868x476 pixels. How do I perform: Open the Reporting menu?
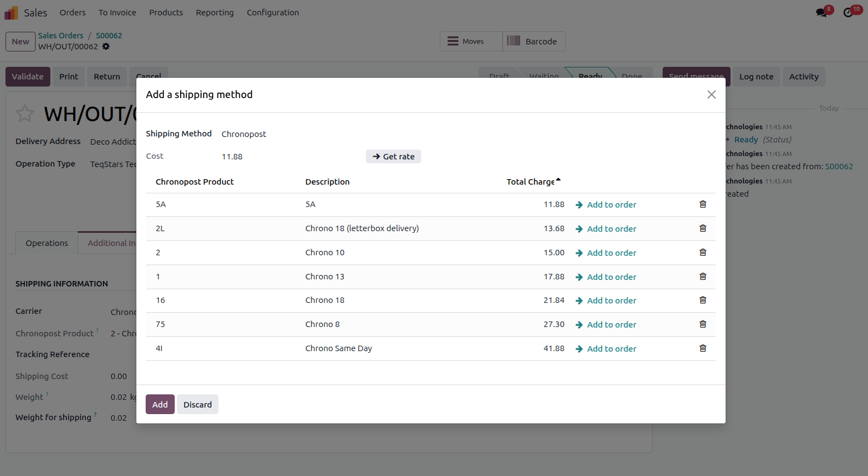(x=215, y=13)
